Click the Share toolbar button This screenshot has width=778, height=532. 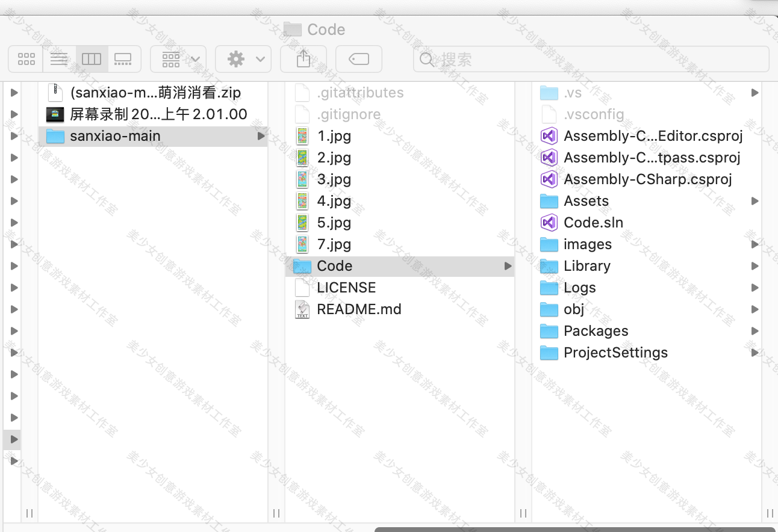point(303,59)
